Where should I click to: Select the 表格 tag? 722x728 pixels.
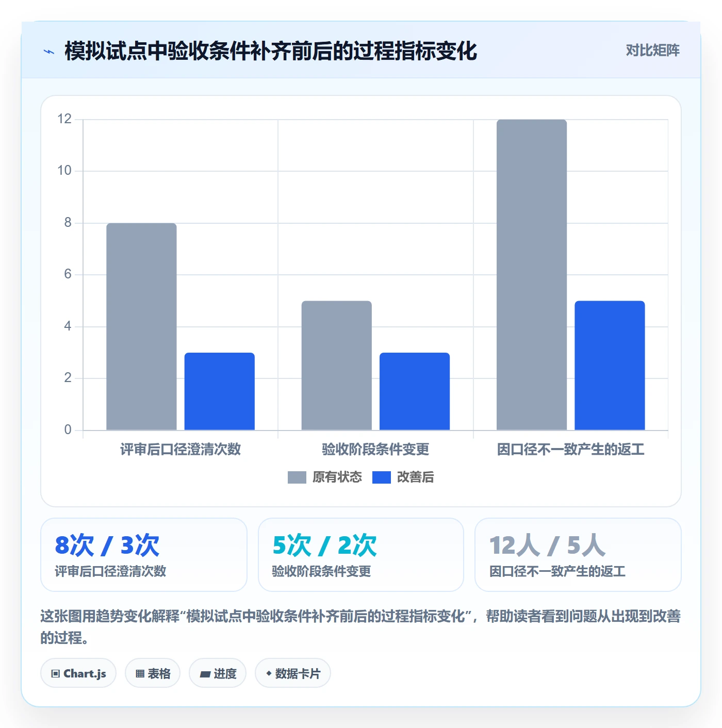[153, 673]
